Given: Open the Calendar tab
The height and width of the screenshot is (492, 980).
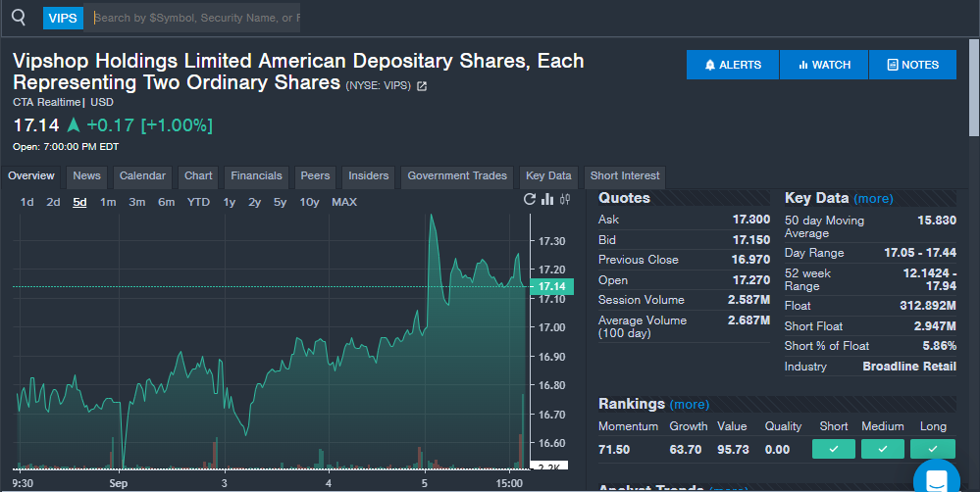Looking at the screenshot, I should coord(142,176).
